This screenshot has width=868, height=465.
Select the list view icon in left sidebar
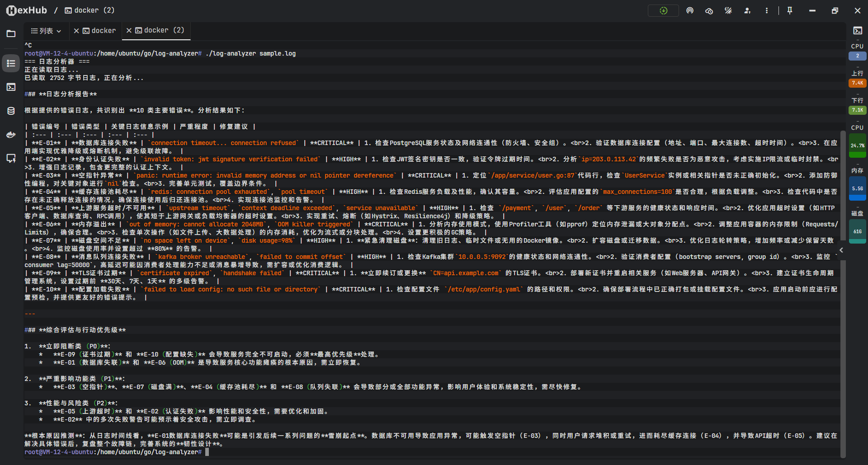[11, 63]
